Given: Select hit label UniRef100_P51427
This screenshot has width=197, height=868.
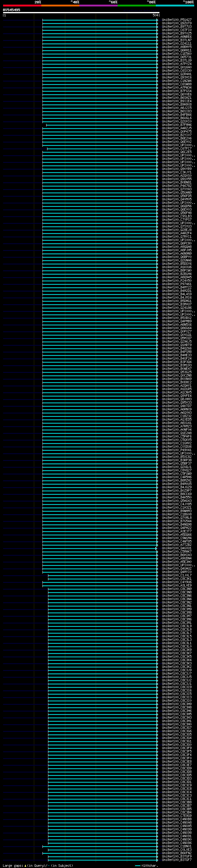Looking at the screenshot, I should click(177, 20).
